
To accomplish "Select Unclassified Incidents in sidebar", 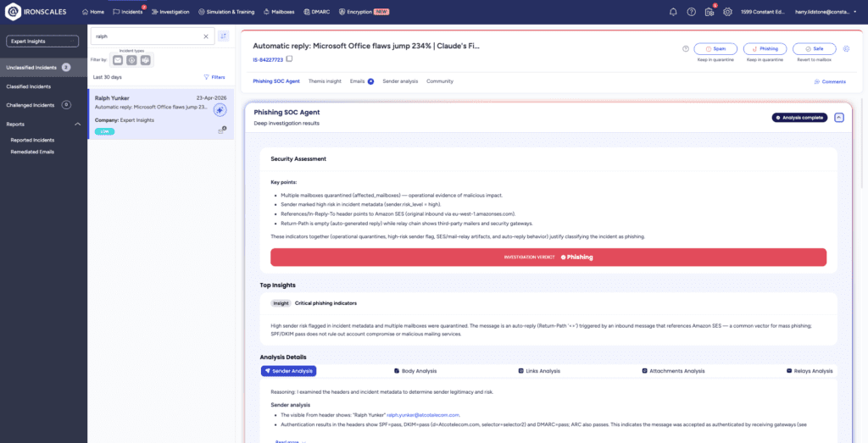I will 43,68.
